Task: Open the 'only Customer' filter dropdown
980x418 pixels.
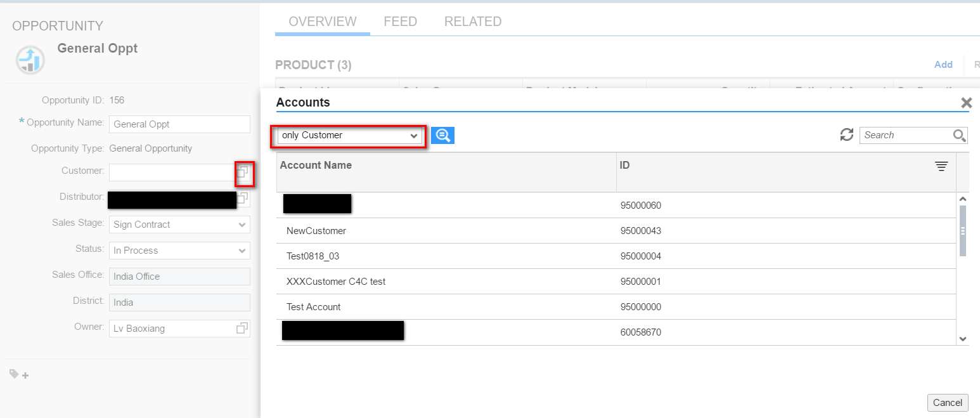Action: (350, 136)
